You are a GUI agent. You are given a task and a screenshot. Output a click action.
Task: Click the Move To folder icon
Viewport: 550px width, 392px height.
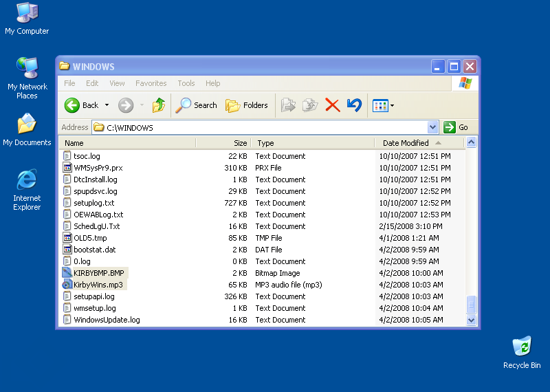click(288, 105)
